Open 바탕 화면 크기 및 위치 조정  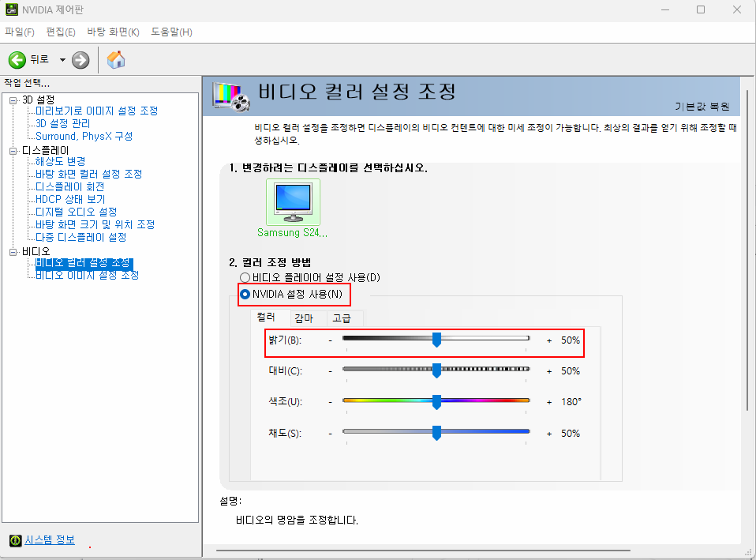coord(95,224)
